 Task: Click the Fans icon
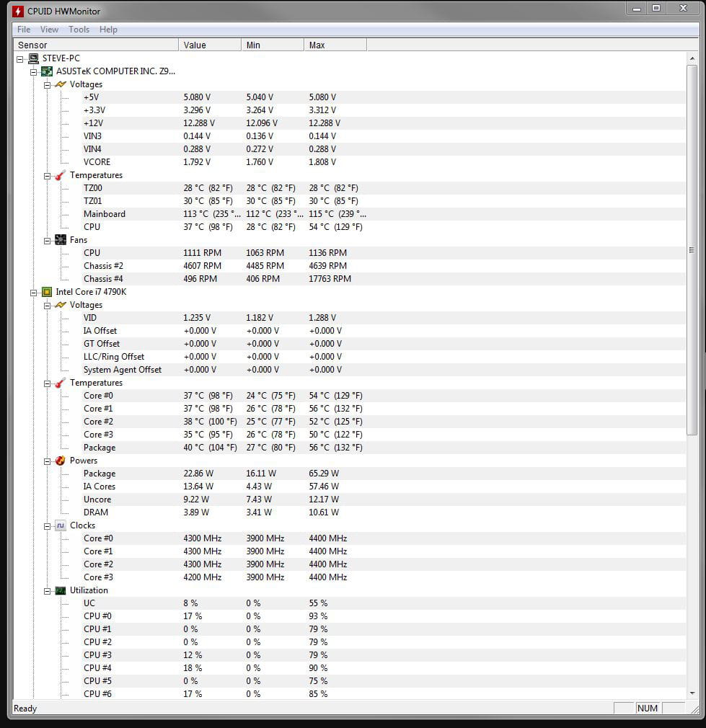pos(61,240)
